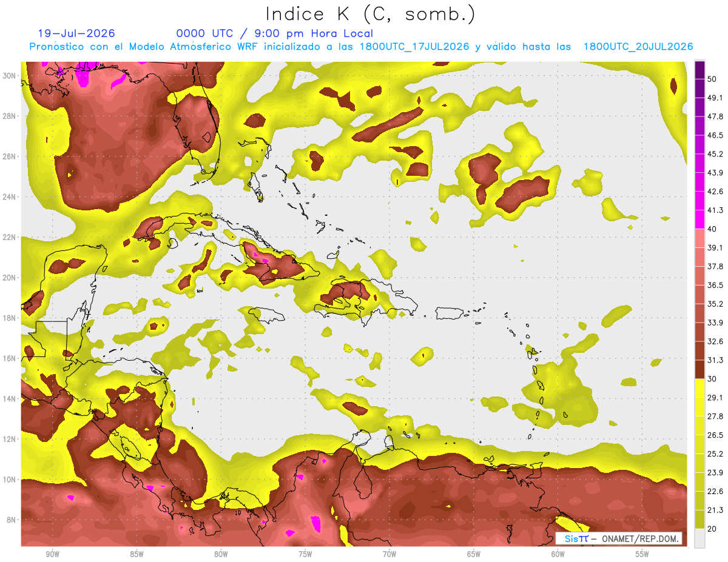
Task: Click the color scale value "41.3"
Action: click(715, 210)
